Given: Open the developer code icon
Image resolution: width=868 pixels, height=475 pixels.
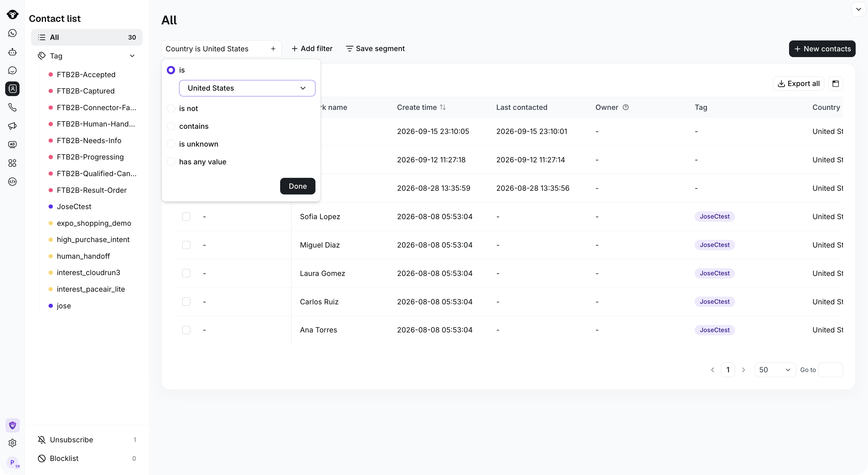Looking at the screenshot, I should point(12,182).
